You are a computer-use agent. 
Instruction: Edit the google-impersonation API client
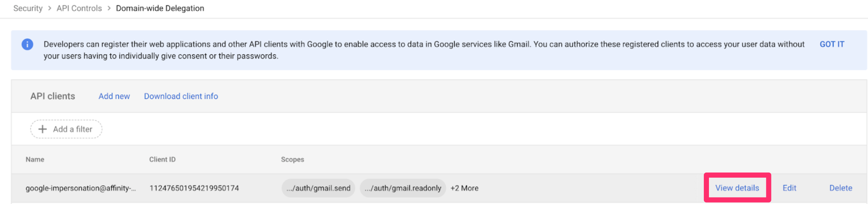coord(789,188)
